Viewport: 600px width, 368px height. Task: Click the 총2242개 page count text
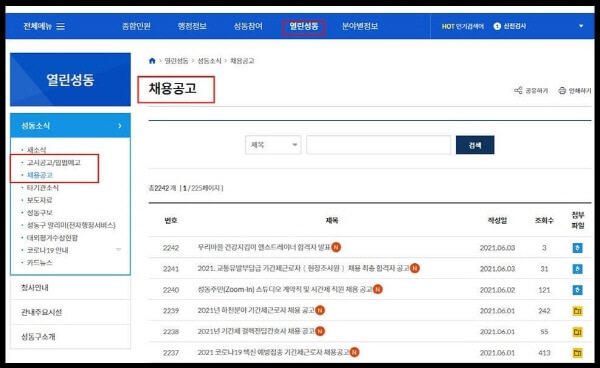[162, 188]
